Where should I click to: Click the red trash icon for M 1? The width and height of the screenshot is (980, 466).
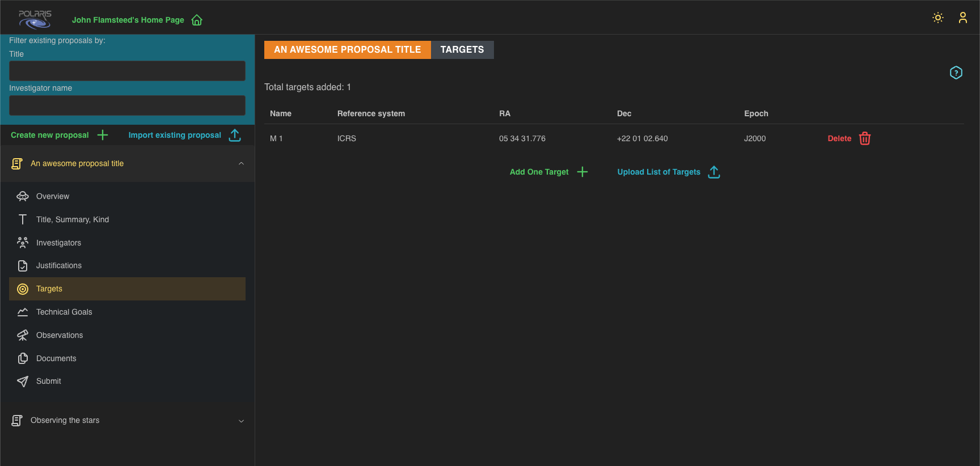[864, 138]
